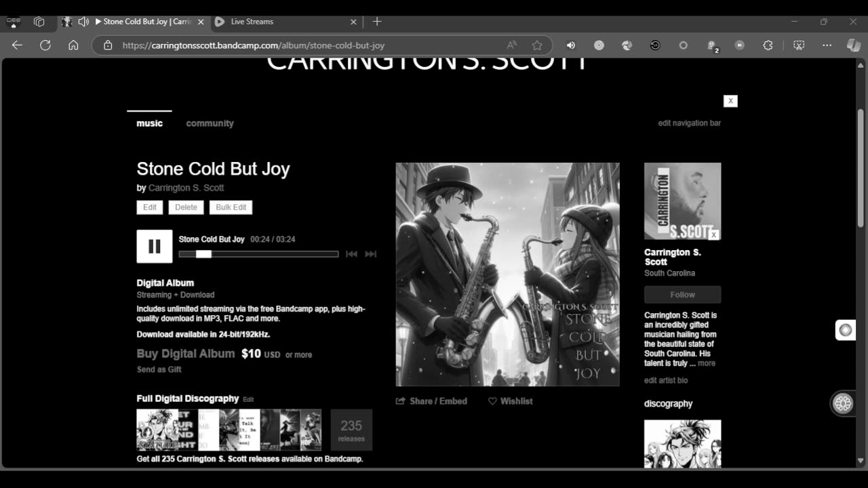868x488 pixels.
Task: Click the circular arrow extension icon
Action: tap(655, 45)
